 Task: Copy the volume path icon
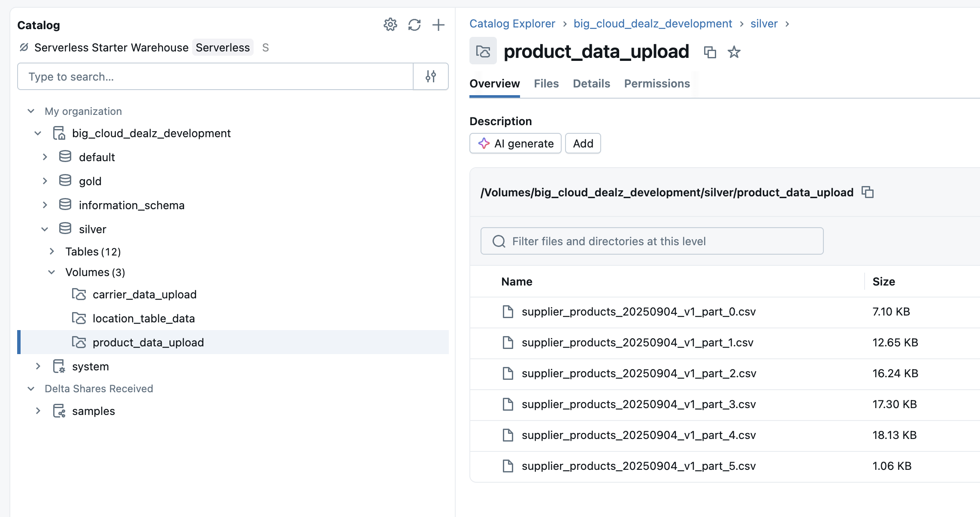point(867,192)
